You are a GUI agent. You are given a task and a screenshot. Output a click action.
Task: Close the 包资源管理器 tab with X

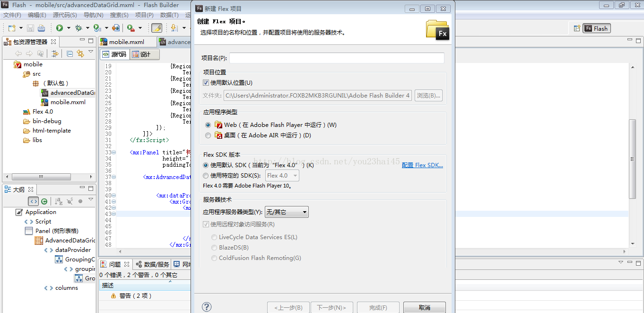[x=53, y=42]
